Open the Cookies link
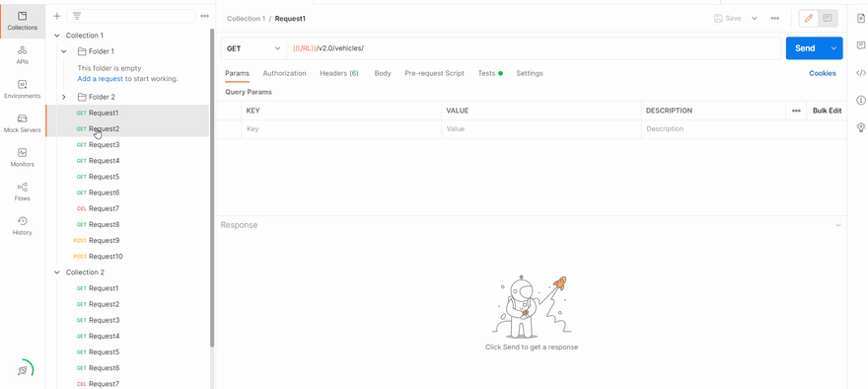868x389 pixels. point(823,73)
